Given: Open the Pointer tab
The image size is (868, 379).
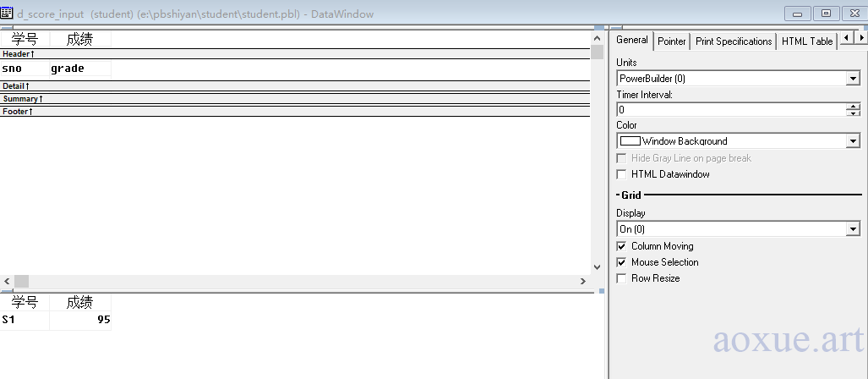Looking at the screenshot, I should pos(671,41).
